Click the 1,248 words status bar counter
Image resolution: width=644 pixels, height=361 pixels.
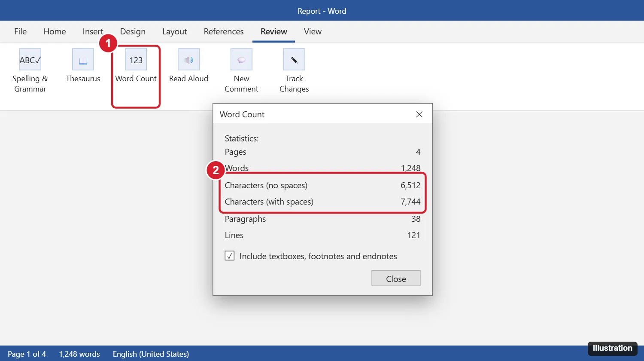[79, 354]
